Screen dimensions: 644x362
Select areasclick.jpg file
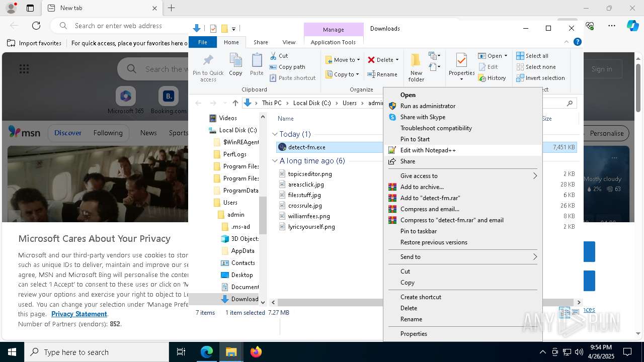(x=306, y=185)
